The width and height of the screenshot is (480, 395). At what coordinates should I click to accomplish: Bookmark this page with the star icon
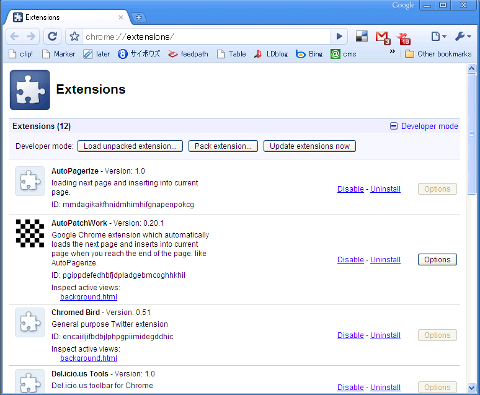coord(74,36)
